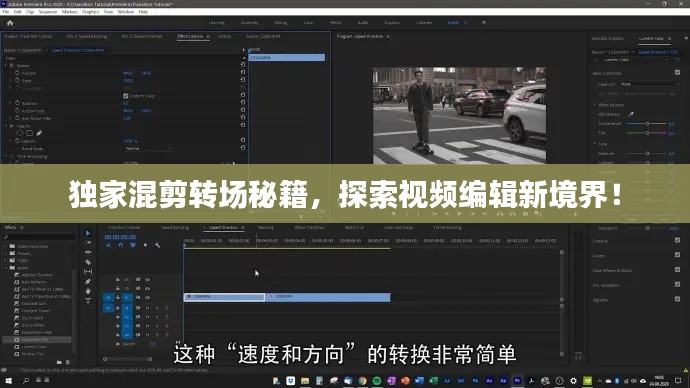Play the Program monitor video
The height and width of the screenshot is (388, 690).
(459, 214)
